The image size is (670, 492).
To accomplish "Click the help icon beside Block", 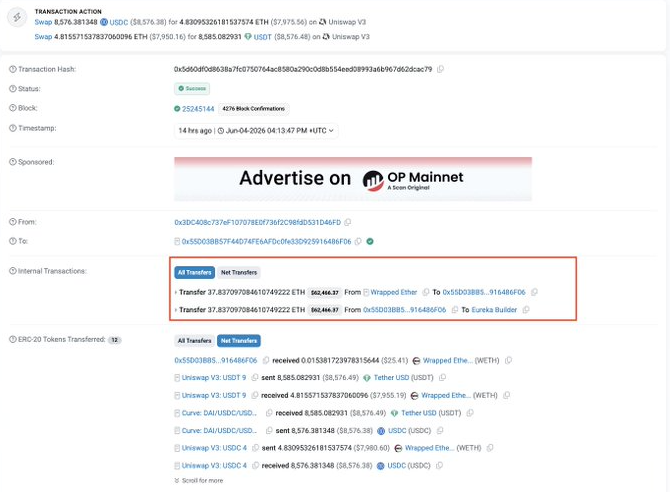I will 13,108.
